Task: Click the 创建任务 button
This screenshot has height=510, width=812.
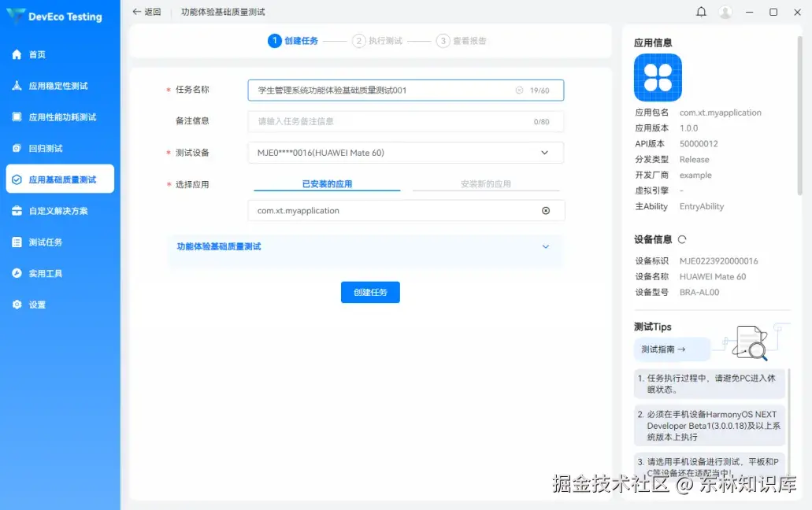Action: (370, 292)
